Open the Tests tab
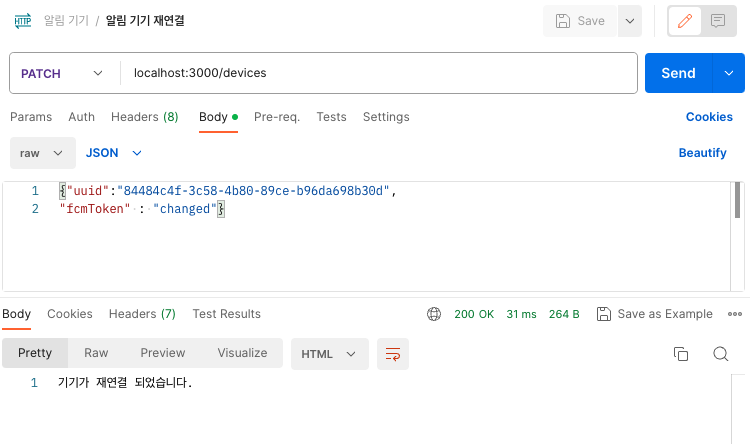The height and width of the screenshot is (444, 750). click(331, 117)
